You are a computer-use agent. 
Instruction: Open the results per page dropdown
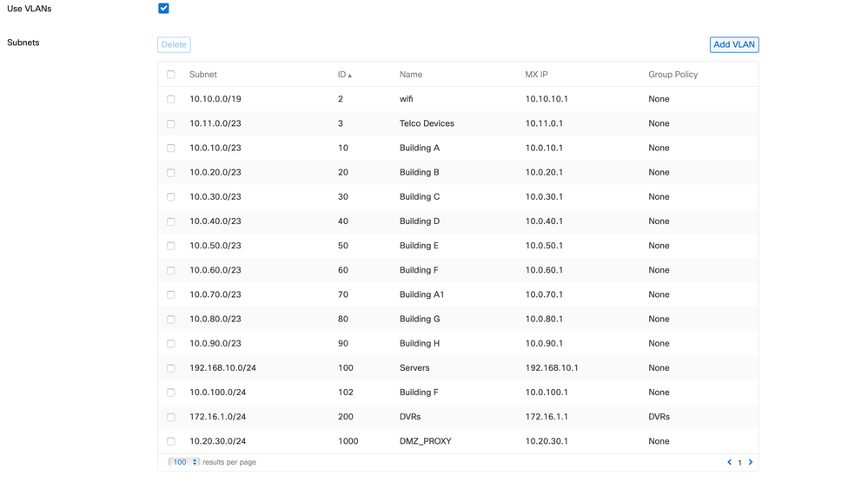click(183, 462)
